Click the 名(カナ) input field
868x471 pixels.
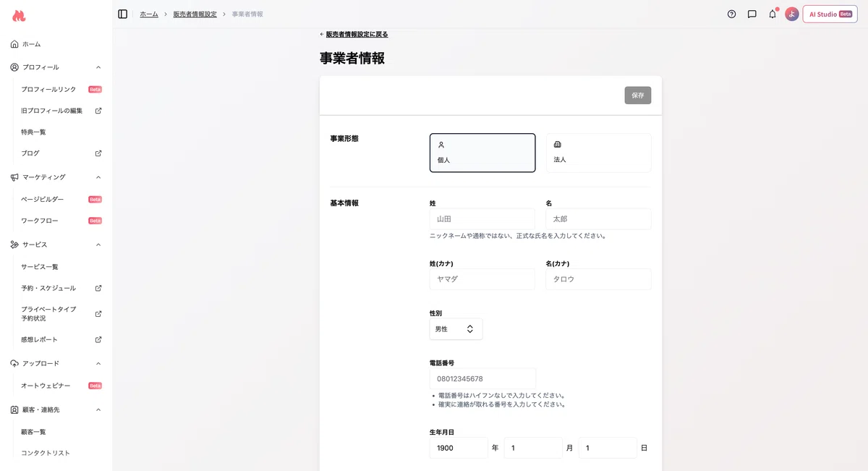(599, 279)
